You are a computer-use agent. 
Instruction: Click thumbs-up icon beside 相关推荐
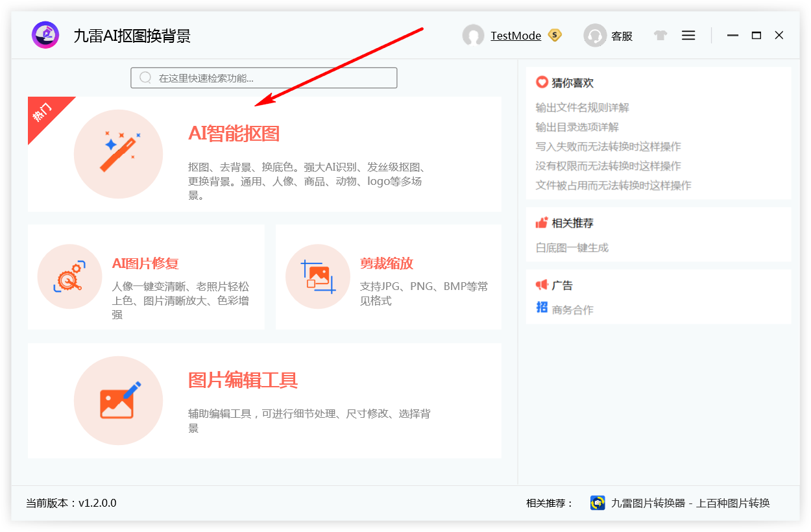pyautogui.click(x=542, y=223)
